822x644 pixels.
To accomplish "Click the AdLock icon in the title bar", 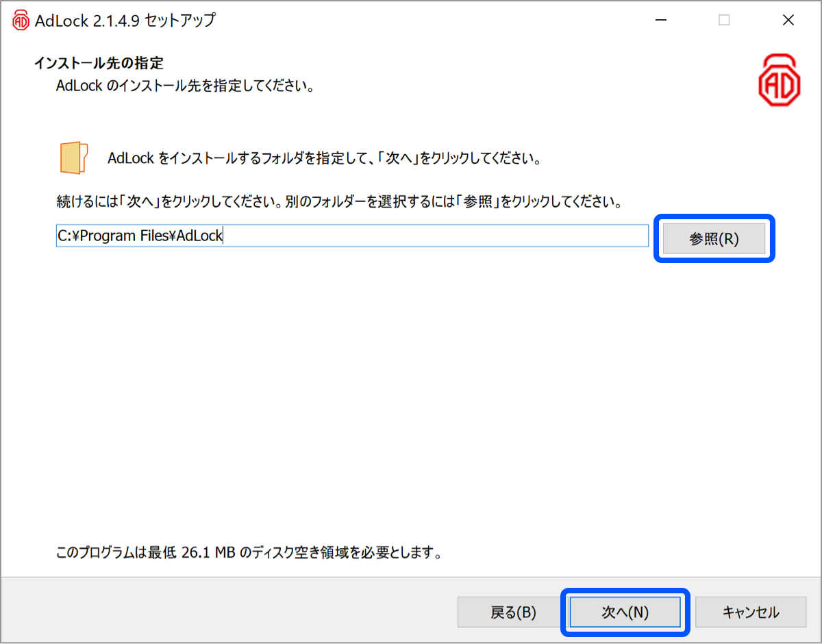I will tap(21, 21).
